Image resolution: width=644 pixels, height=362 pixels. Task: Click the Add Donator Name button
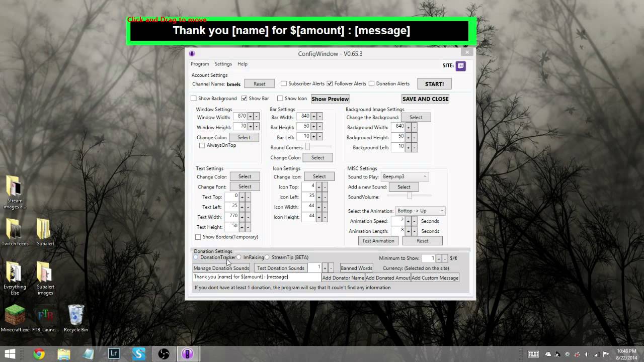point(343,278)
